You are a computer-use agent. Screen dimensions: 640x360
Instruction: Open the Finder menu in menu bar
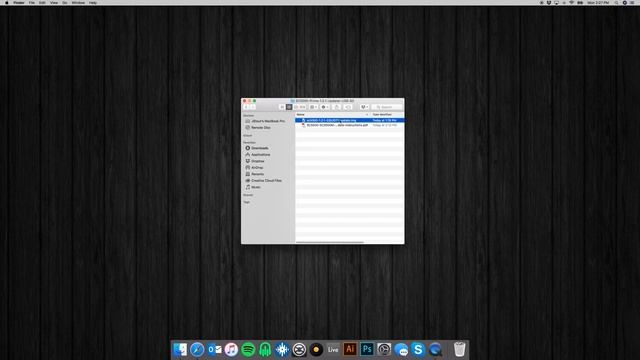pos(19,2)
